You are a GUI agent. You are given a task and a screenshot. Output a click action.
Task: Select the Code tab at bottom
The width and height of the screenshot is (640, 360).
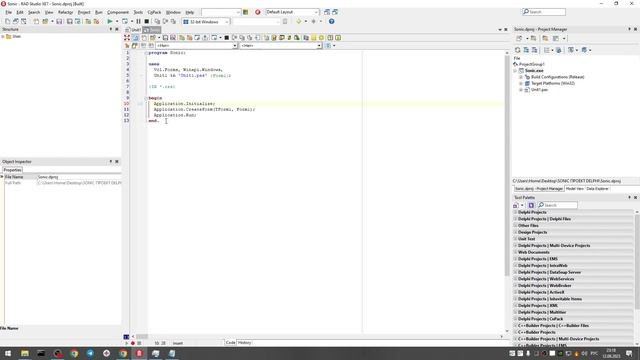[x=230, y=343]
